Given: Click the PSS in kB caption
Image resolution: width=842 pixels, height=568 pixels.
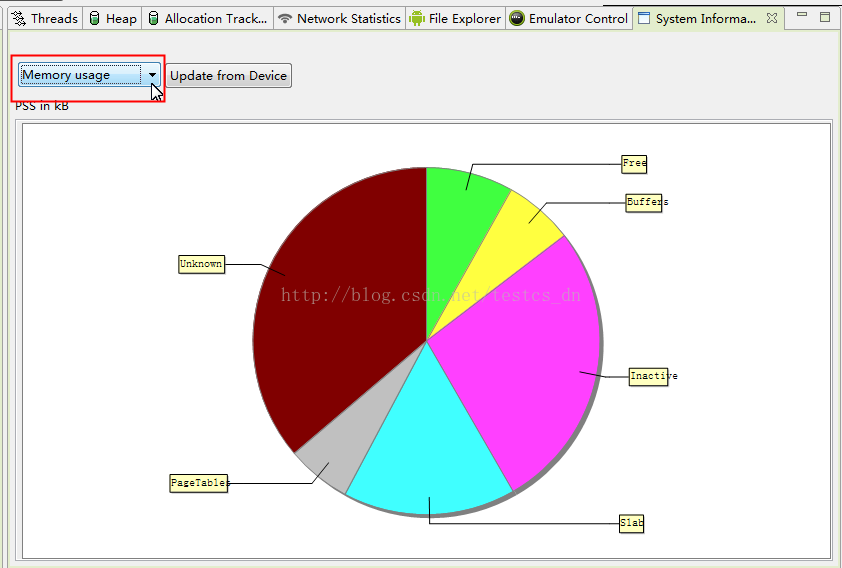Looking at the screenshot, I should (x=42, y=106).
